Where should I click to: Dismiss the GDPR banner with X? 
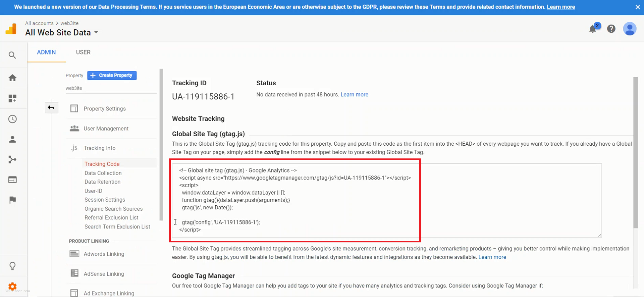pyautogui.click(x=638, y=7)
